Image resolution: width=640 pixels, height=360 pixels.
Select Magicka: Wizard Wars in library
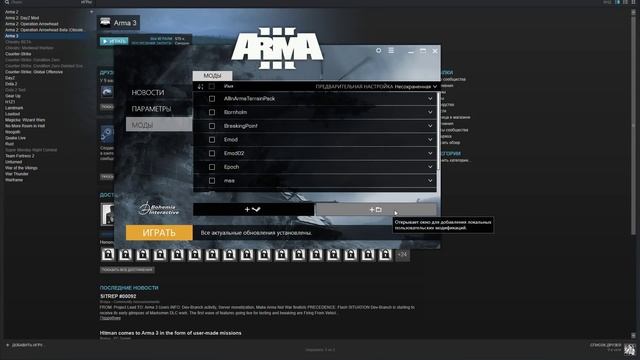(25, 120)
